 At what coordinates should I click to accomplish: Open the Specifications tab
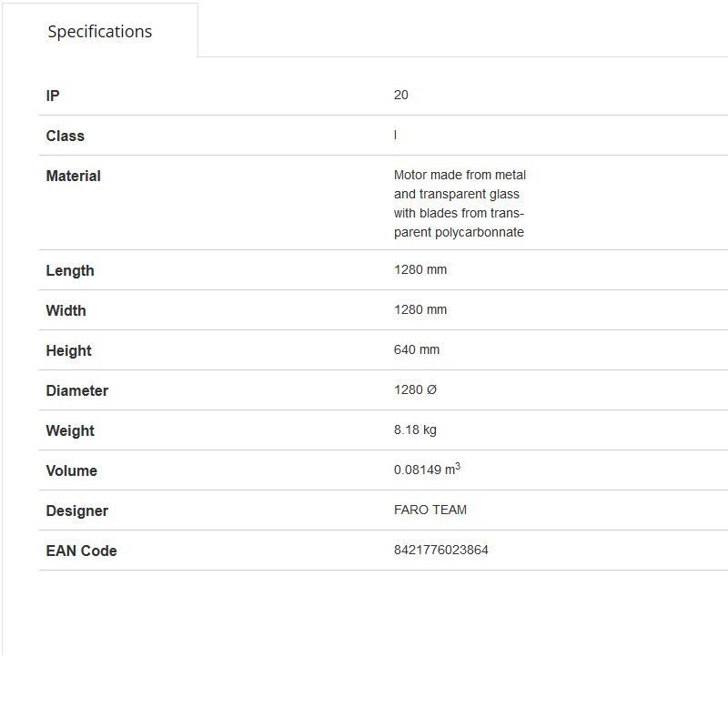tap(100, 32)
